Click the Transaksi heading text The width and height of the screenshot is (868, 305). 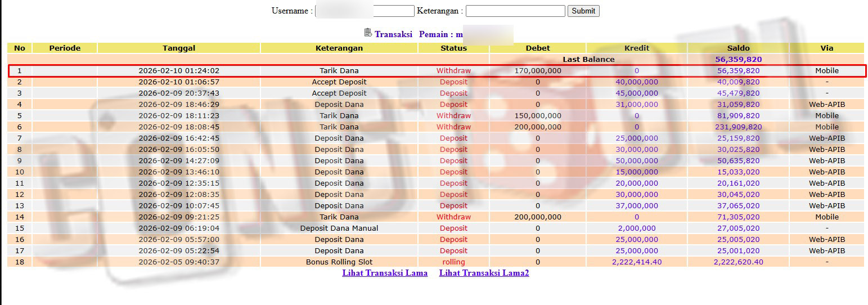point(393,34)
